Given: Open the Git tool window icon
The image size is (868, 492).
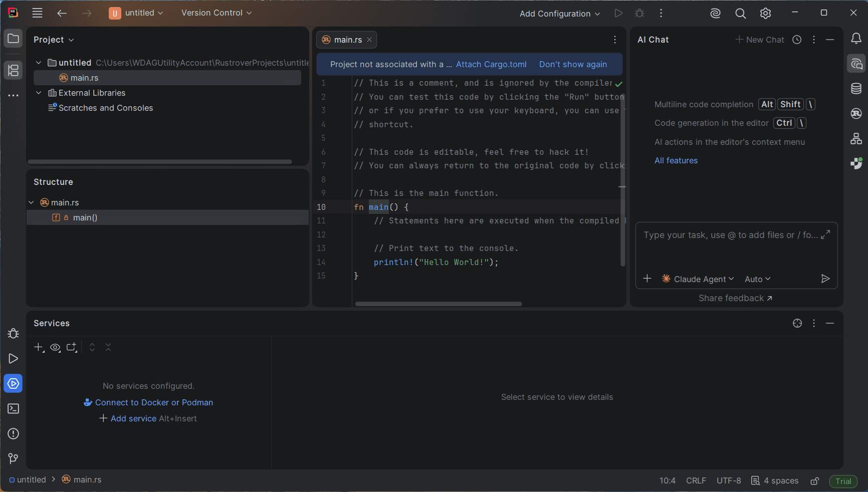Looking at the screenshot, I should tap(14, 458).
